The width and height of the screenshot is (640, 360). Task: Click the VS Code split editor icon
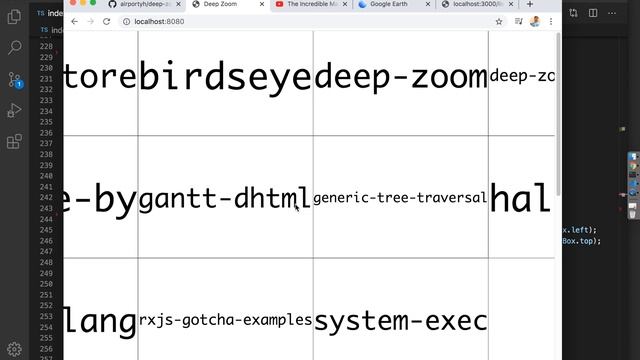[x=593, y=13]
